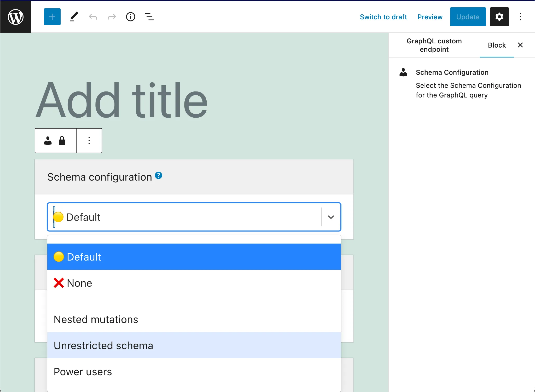
Task: Select Default schema configuration option
Action: click(194, 256)
